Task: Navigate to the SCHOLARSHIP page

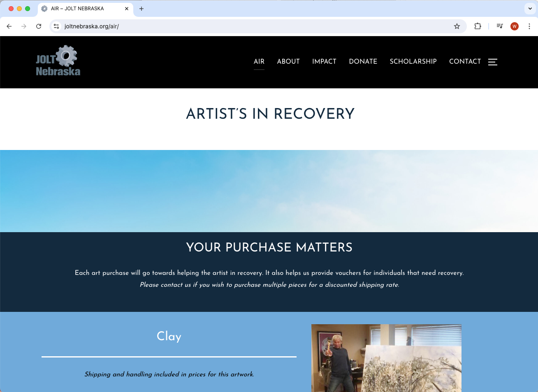Action: pos(413,62)
